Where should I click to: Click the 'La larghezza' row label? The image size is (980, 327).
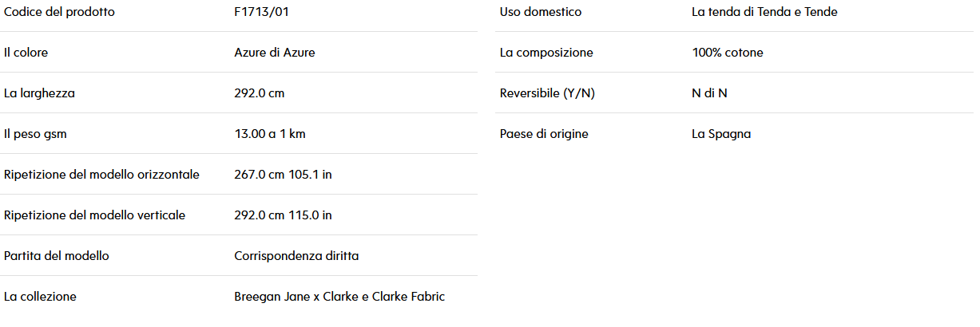(x=39, y=93)
